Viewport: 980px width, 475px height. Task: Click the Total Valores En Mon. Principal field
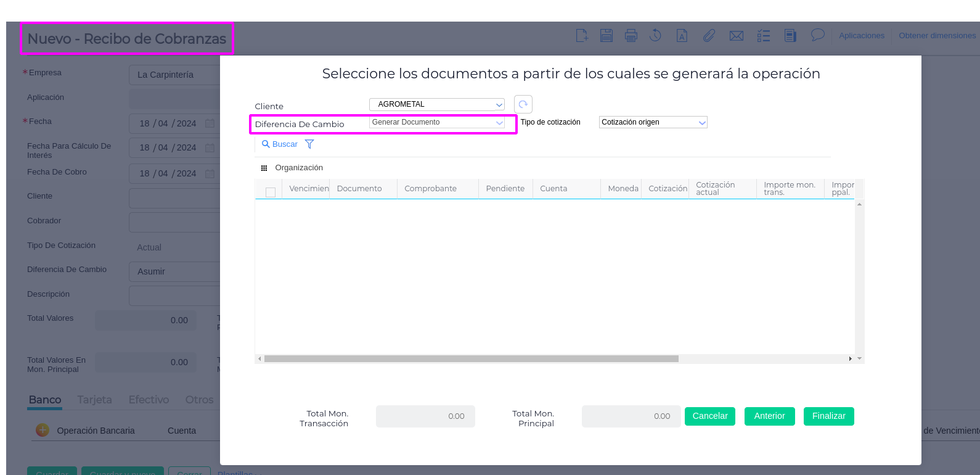coord(146,362)
